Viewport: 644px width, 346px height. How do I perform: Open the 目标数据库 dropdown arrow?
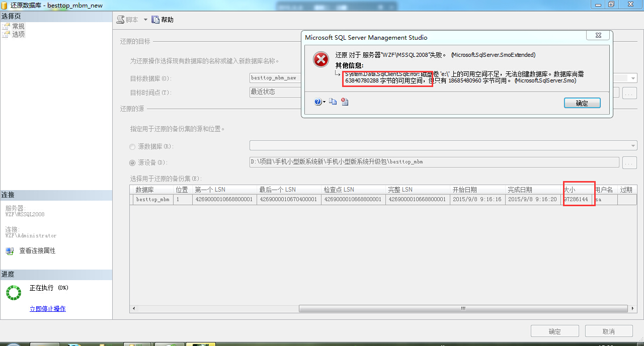[x=633, y=78]
